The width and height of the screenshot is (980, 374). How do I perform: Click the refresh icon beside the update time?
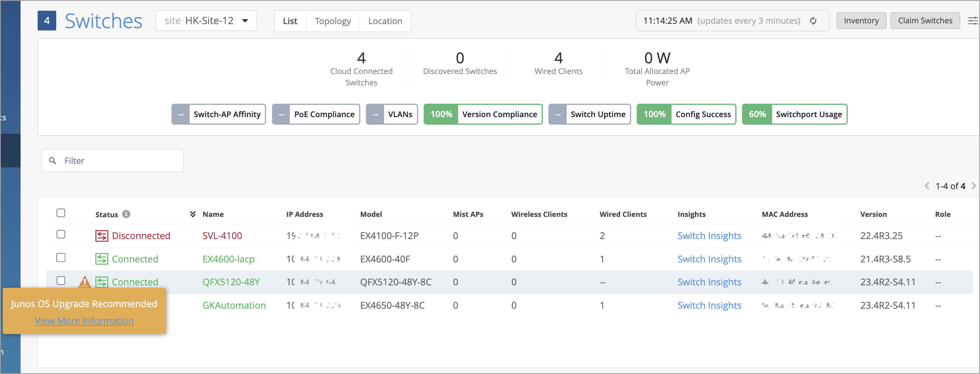point(813,21)
